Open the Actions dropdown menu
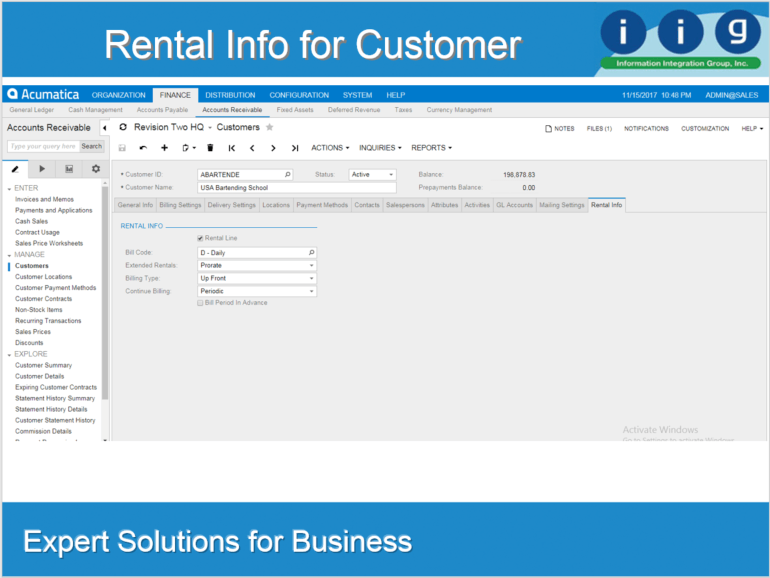The image size is (770, 578). pyautogui.click(x=330, y=148)
